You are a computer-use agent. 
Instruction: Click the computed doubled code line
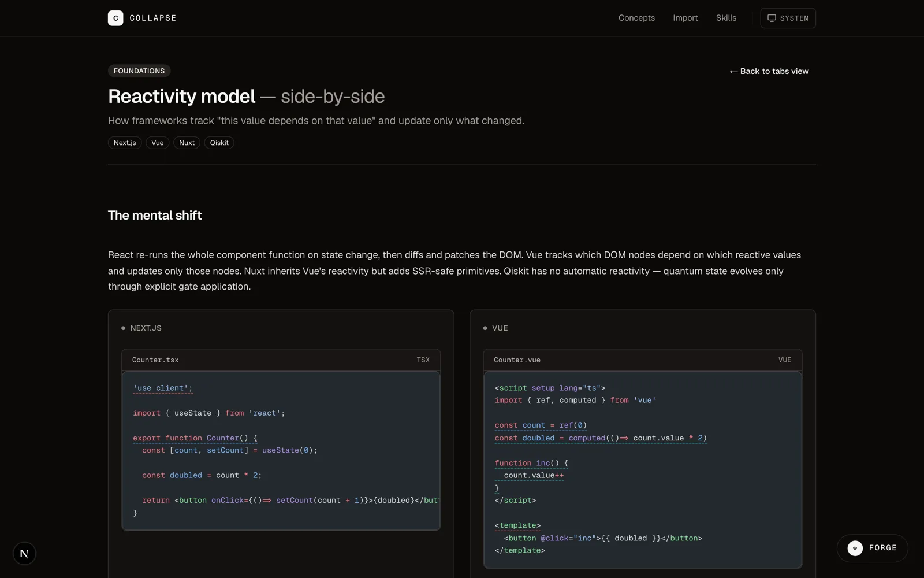point(601,438)
